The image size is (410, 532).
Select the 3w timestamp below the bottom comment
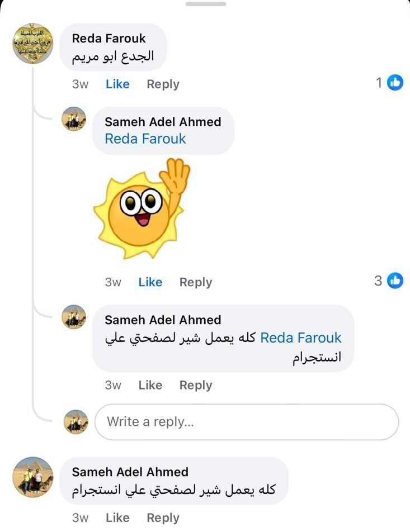coord(81,517)
